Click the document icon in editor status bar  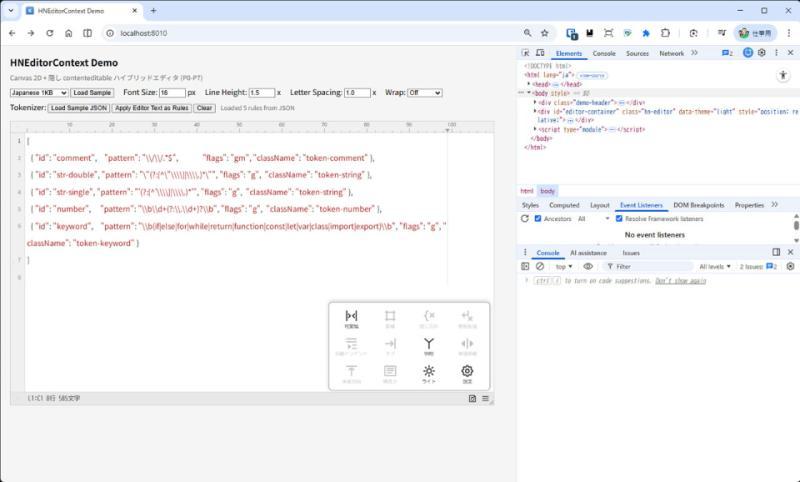pos(472,398)
